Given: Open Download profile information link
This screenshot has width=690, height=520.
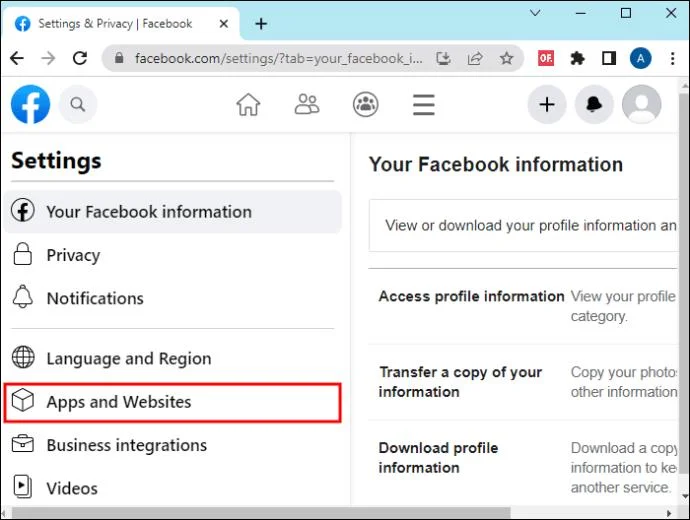Looking at the screenshot, I should tap(438, 458).
